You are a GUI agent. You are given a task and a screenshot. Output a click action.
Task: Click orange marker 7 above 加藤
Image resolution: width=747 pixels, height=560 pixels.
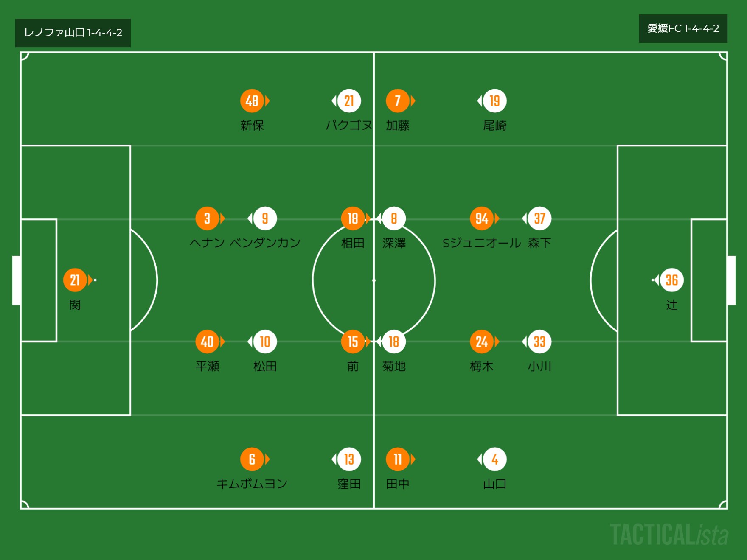pos(397,101)
